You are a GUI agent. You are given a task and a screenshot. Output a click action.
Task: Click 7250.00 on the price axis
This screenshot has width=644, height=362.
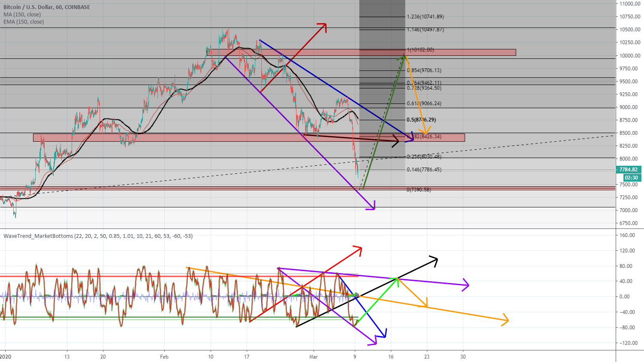pos(629,198)
